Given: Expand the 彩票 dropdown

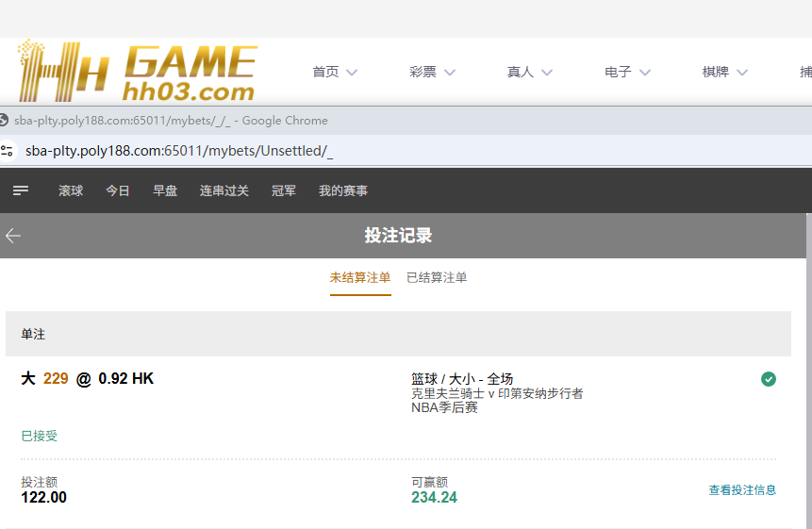Looking at the screenshot, I should (x=432, y=72).
